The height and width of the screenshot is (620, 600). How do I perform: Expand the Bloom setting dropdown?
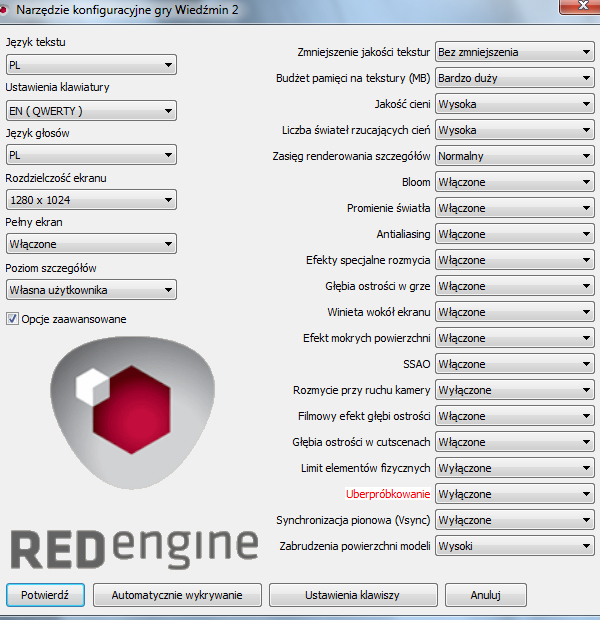(x=515, y=182)
